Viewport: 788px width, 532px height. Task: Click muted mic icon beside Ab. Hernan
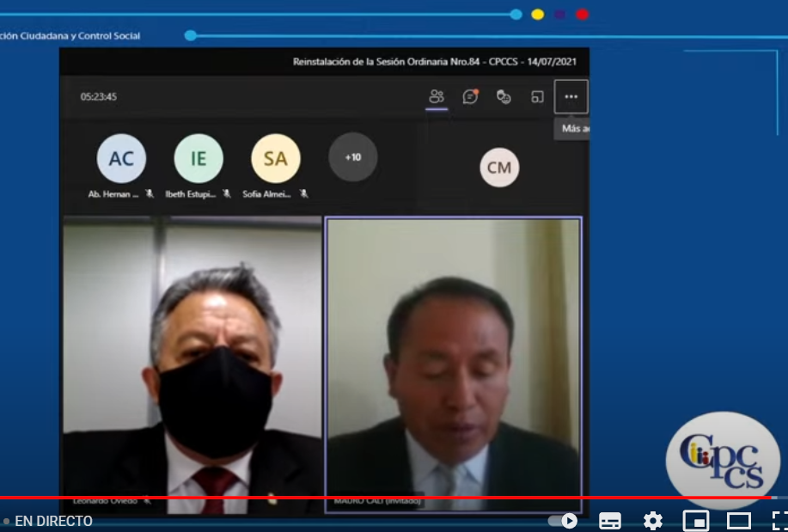click(x=150, y=193)
